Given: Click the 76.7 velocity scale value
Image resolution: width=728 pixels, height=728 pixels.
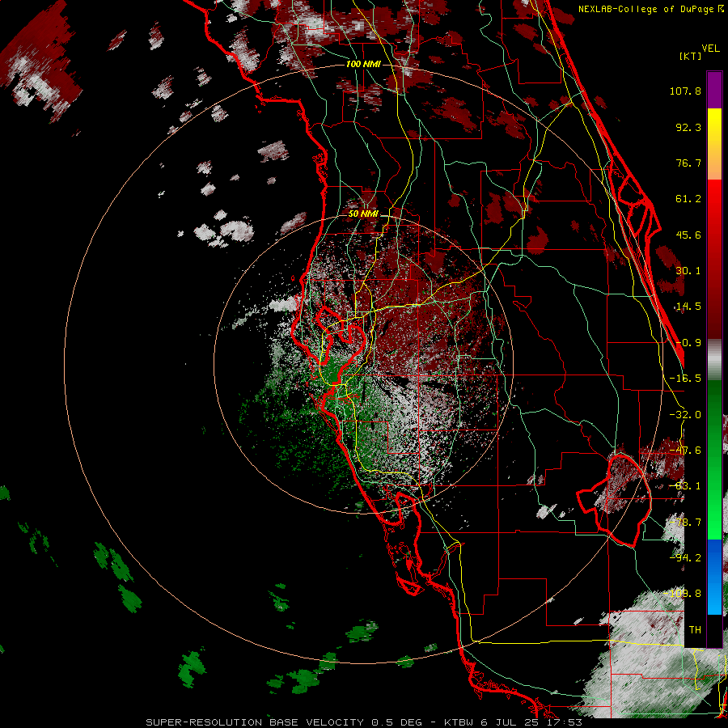Looking at the screenshot, I should pos(688,163).
